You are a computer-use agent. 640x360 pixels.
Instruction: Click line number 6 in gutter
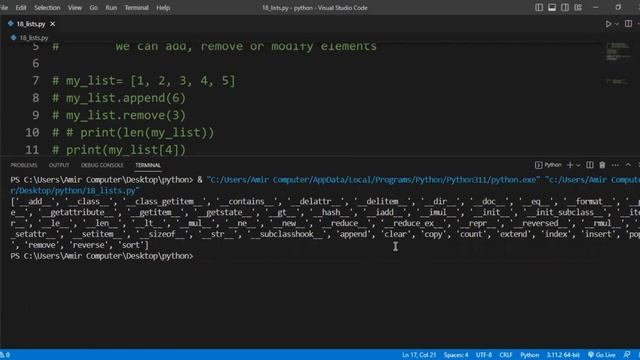coord(36,63)
